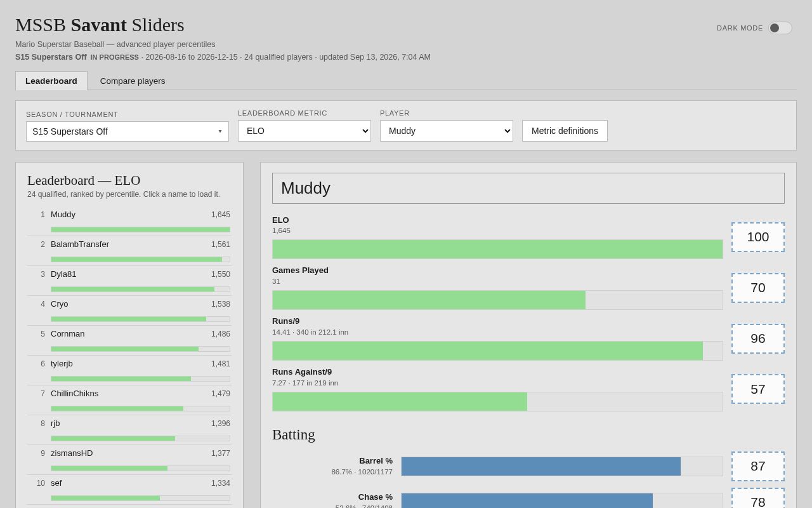Select Dyla81 in the leaderboard
Viewport: 812px width, 508px height.
63,274
